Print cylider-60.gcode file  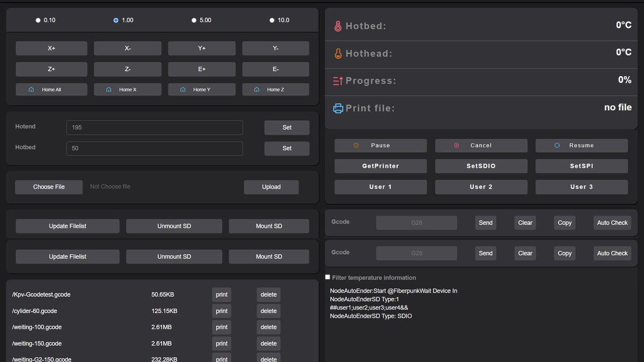222,311
